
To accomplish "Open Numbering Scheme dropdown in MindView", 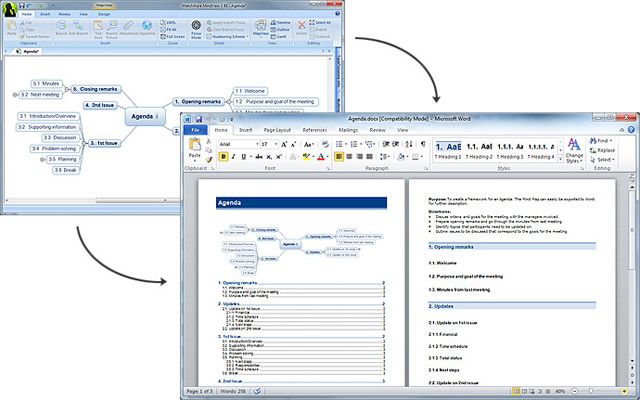I will tap(227, 37).
